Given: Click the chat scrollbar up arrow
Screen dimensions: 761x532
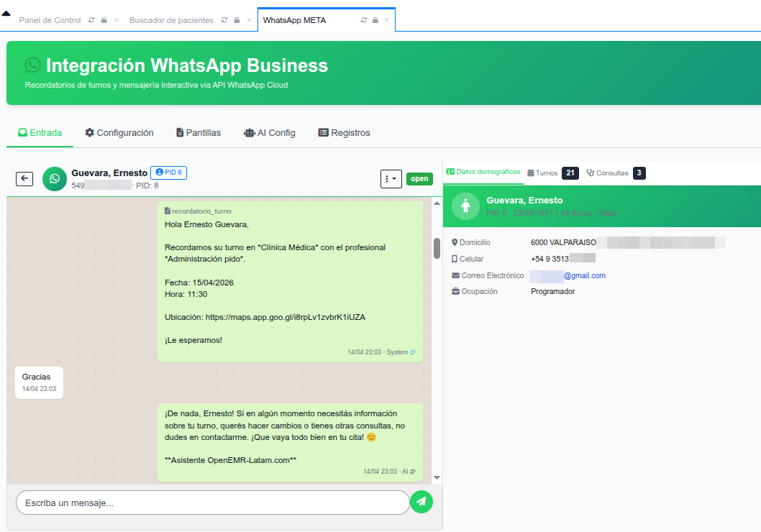Looking at the screenshot, I should click(x=437, y=203).
